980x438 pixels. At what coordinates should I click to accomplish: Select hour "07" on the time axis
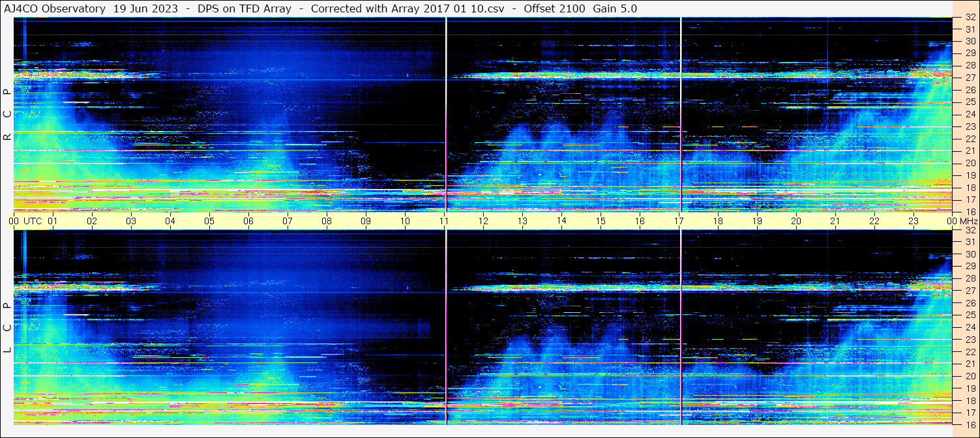click(288, 221)
